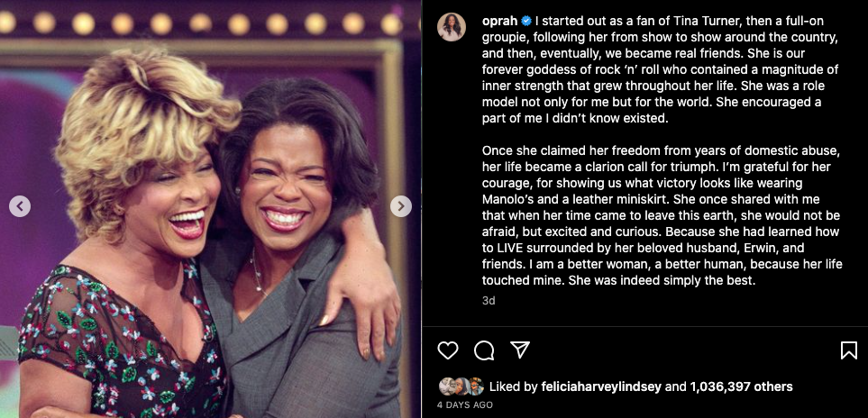Click the "4 DAYS AGO" post timestamp
The image size is (868, 418).
tap(466, 404)
